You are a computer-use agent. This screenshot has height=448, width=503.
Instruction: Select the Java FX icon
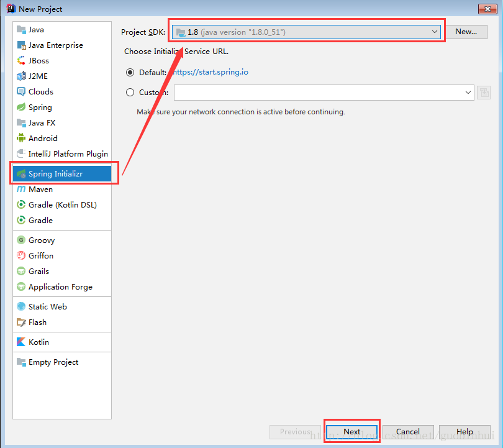(x=21, y=123)
